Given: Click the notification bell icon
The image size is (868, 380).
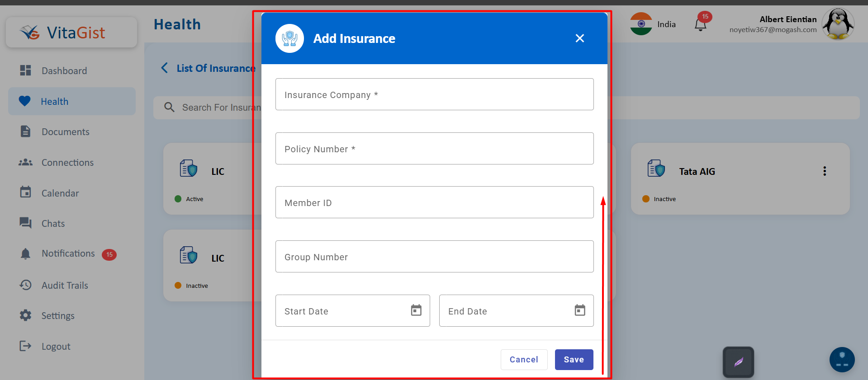Looking at the screenshot, I should [x=700, y=25].
